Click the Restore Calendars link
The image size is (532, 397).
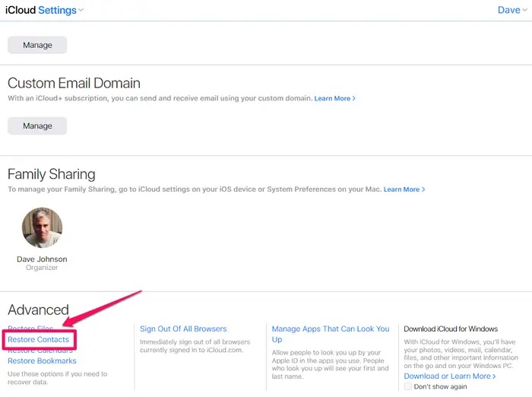(40, 351)
